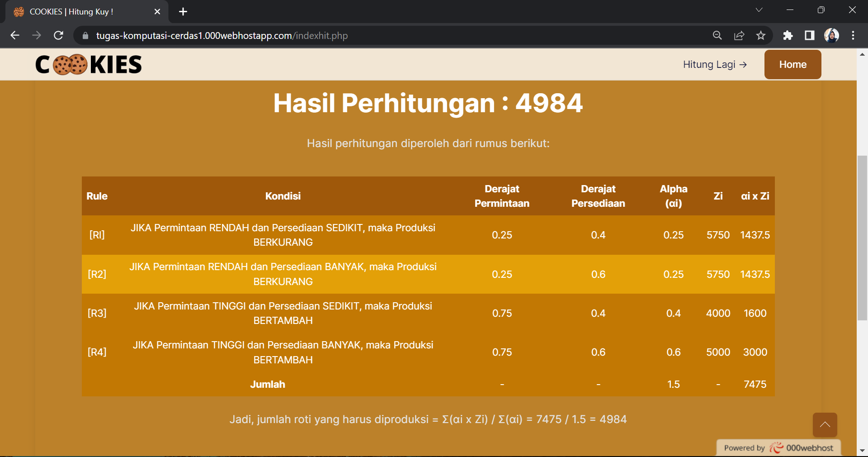The width and height of the screenshot is (868, 457).
Task: Click the αi x Zi column header
Action: [x=755, y=196]
